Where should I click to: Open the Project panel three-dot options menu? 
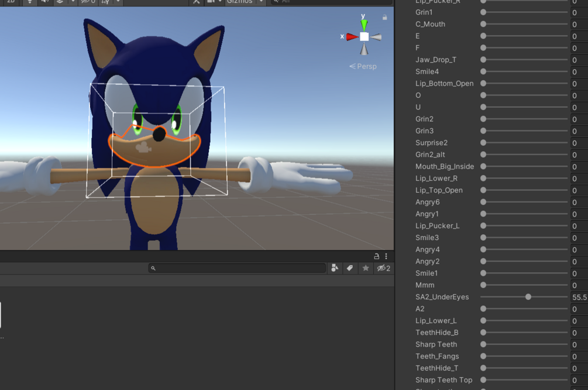[386, 256]
